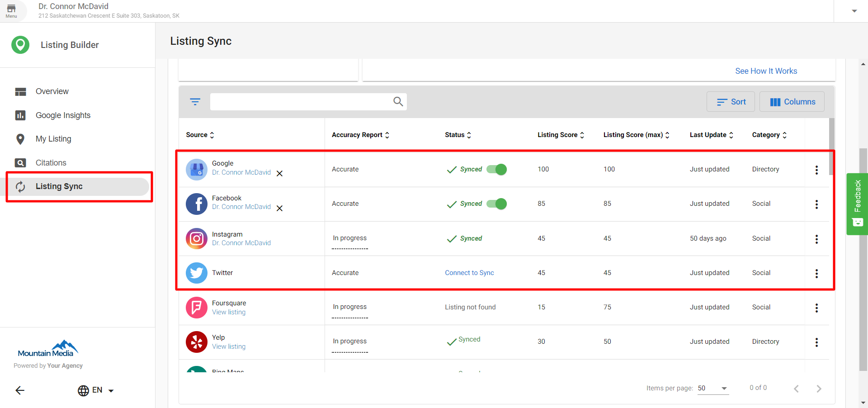The image size is (868, 408).
Task: Click Connect to Sync for Twitter
Action: tap(469, 273)
